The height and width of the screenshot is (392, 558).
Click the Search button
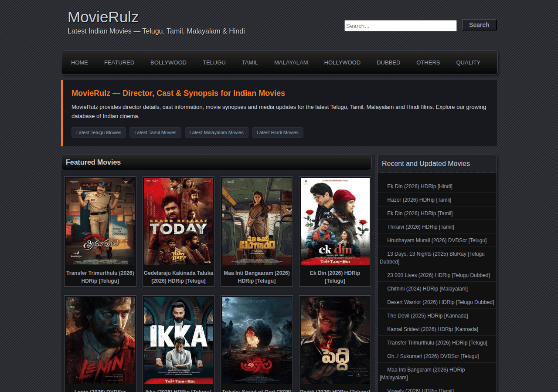[479, 25]
